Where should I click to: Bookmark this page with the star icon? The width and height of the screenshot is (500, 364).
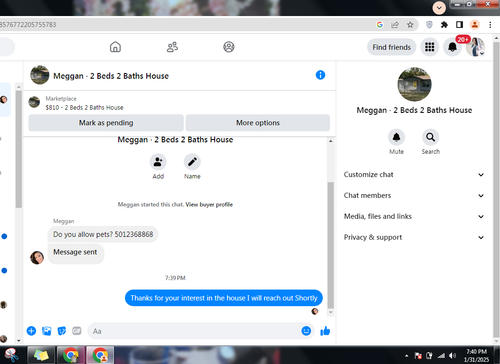coord(410,25)
